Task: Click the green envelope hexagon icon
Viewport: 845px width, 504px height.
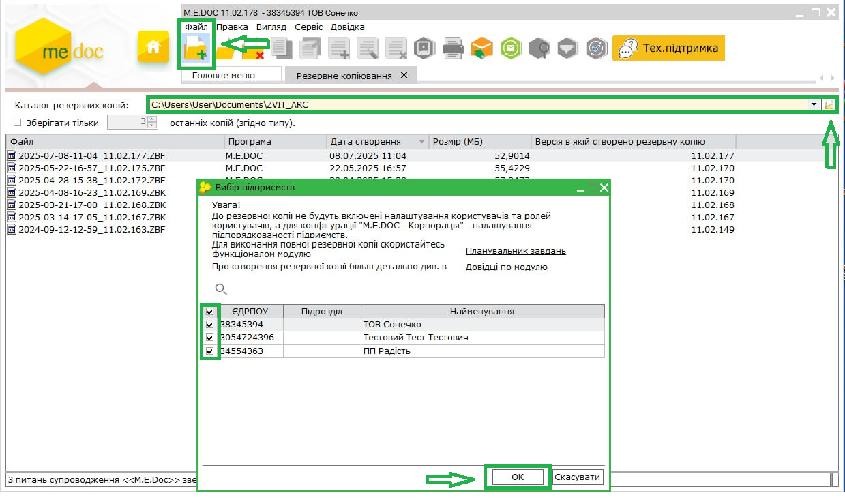Action: 510,48
